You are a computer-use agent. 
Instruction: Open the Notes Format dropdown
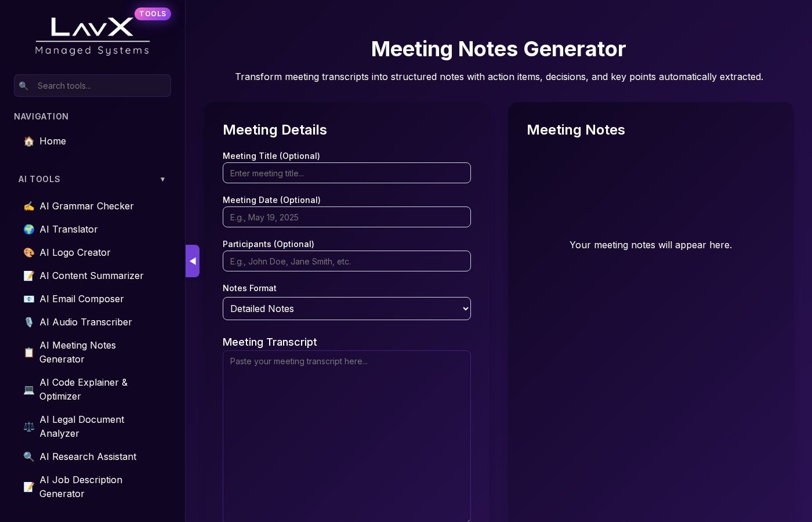pos(346,309)
